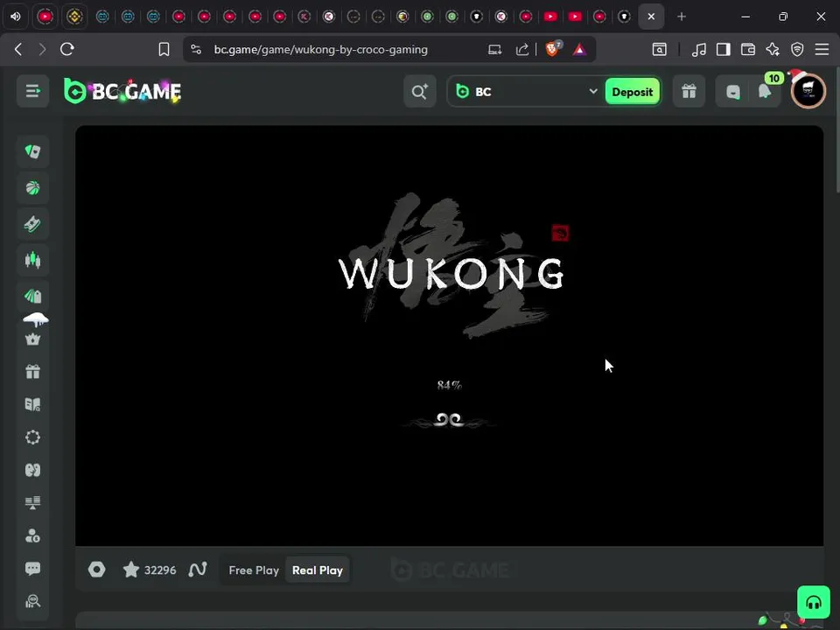
Task: Open the game stats trend icon
Action: coord(197,570)
